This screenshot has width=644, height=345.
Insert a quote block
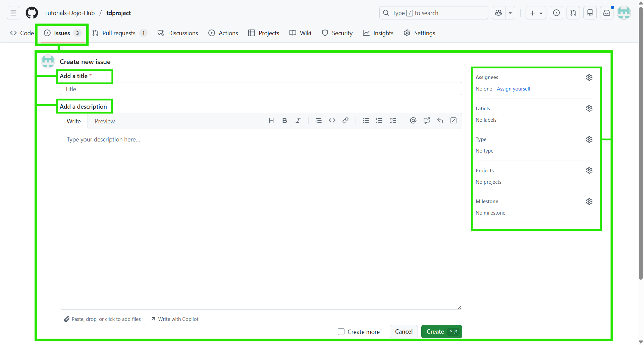(x=318, y=120)
